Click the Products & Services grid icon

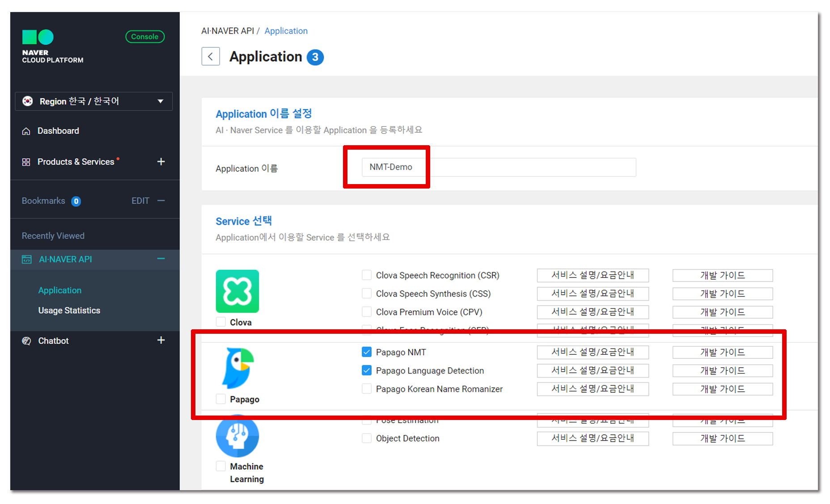coord(26,162)
